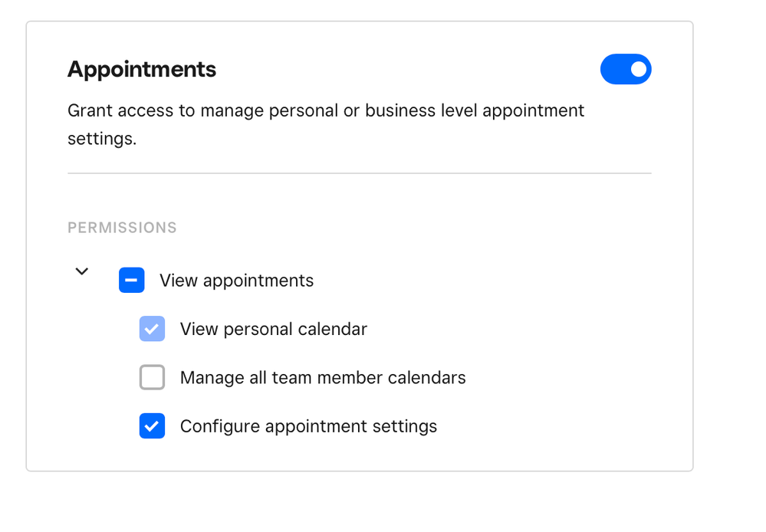Screen dimensions: 766x532
Task: Click the PERMISSIONS section label
Action: [122, 228]
